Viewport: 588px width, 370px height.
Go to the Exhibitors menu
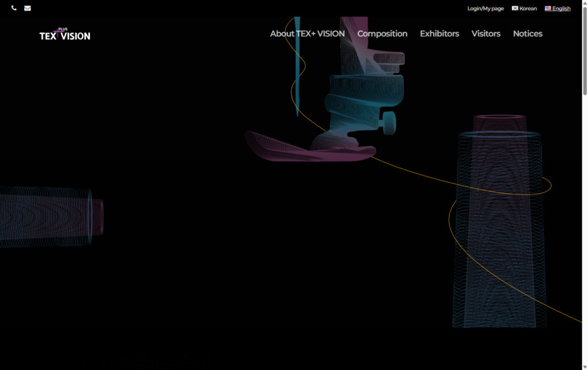439,34
